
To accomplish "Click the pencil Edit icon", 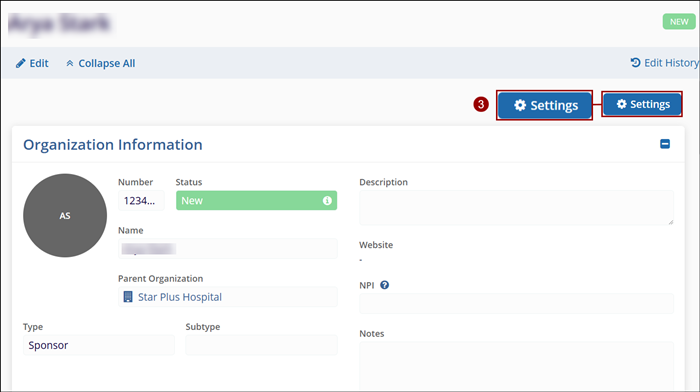I will click(21, 63).
